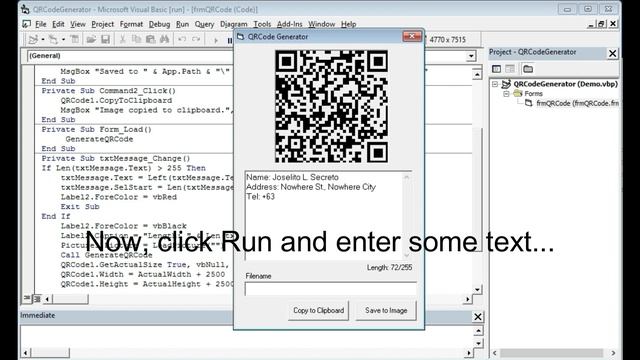Open the Tools menu

262,24
